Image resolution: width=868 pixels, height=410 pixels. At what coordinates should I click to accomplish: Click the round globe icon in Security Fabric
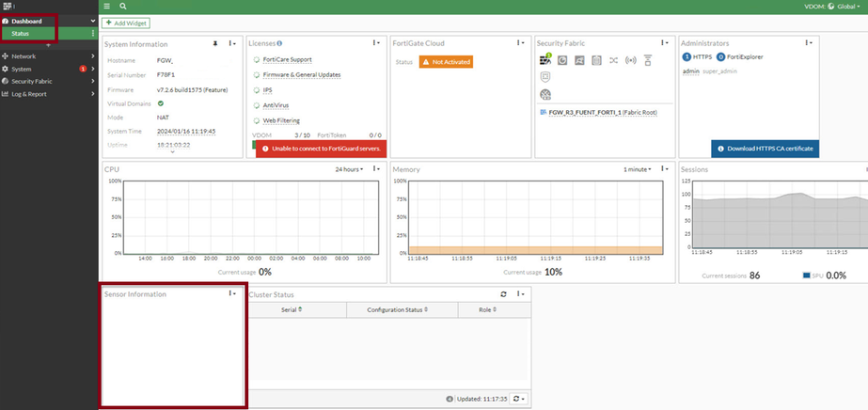pyautogui.click(x=545, y=95)
